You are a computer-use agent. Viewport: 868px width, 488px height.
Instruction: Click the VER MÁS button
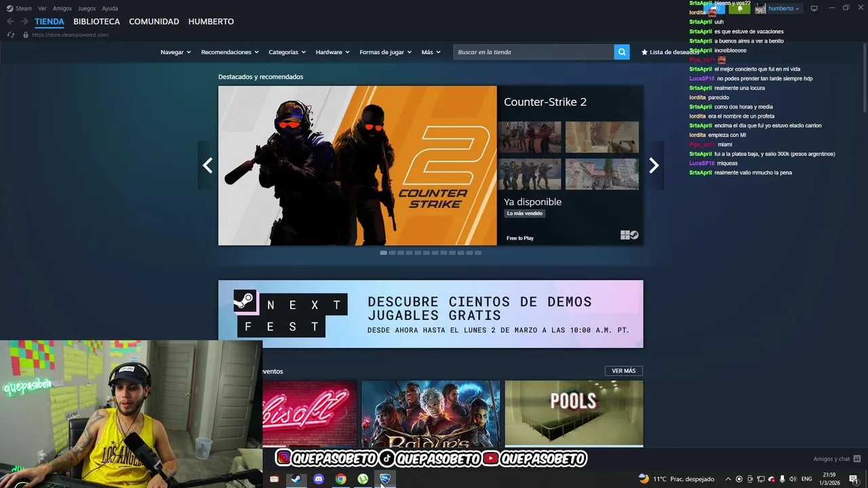tap(624, 371)
